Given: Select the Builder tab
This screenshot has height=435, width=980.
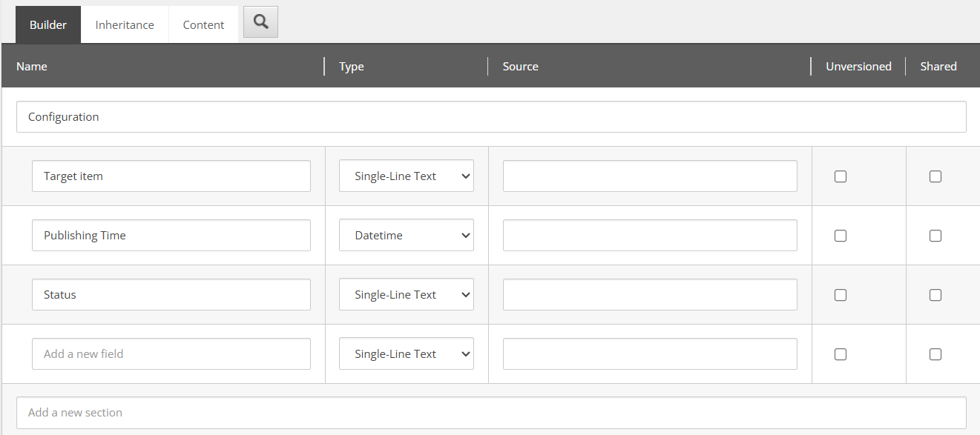Looking at the screenshot, I should click(47, 24).
